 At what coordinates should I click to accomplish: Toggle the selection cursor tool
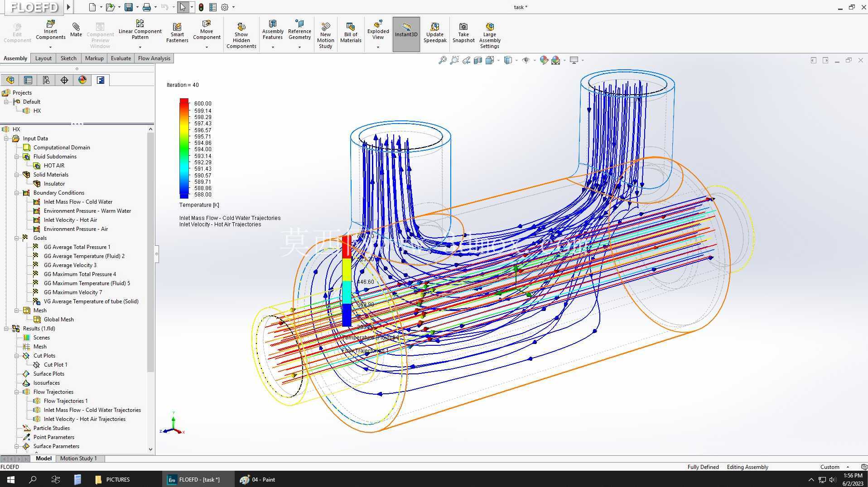(x=183, y=7)
